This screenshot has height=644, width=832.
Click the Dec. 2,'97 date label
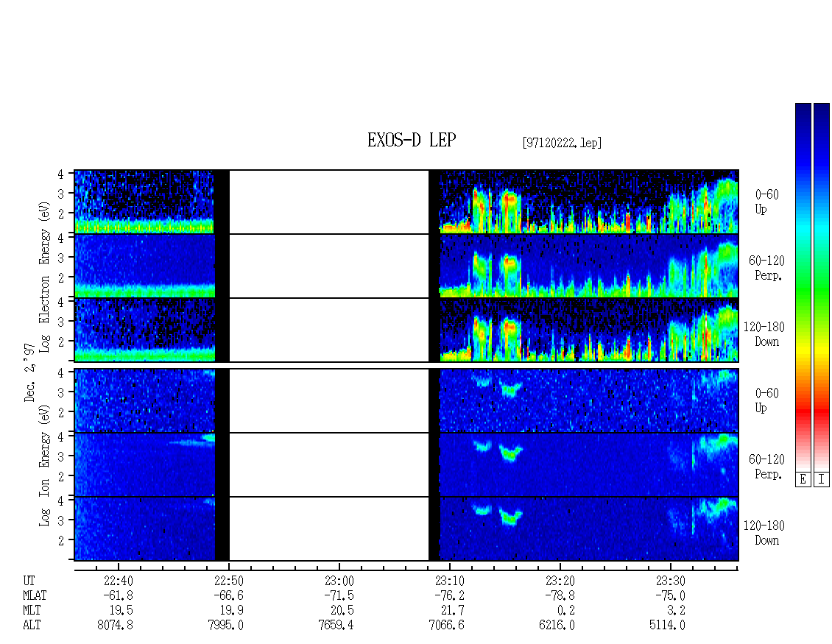[x=30, y=372]
